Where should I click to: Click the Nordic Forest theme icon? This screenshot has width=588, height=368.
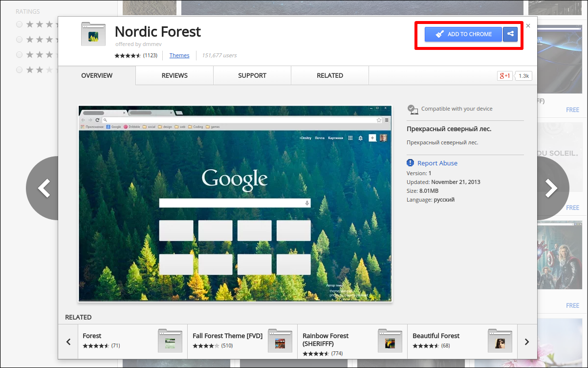click(x=93, y=34)
